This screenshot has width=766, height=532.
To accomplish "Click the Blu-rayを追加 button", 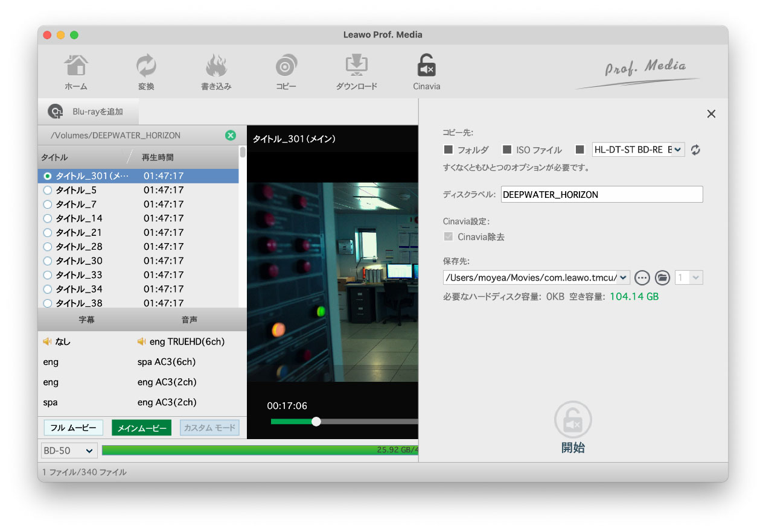I will click(x=88, y=112).
